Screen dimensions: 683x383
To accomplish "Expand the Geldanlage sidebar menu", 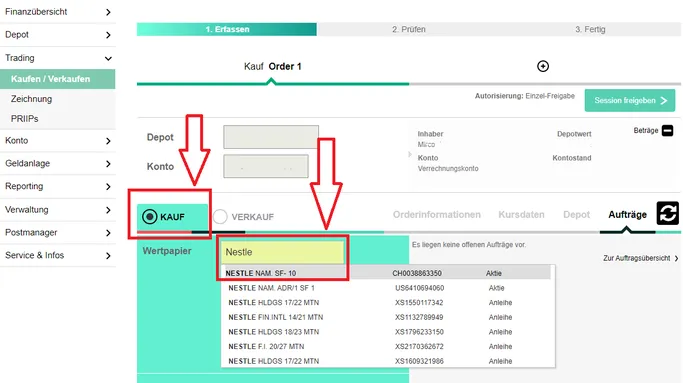I will pyautogui.click(x=58, y=163).
